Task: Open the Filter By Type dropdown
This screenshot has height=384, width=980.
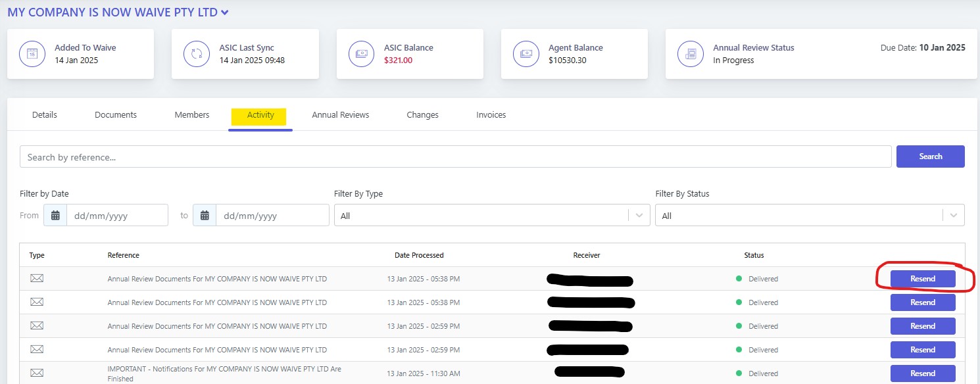Action: pyautogui.click(x=491, y=216)
